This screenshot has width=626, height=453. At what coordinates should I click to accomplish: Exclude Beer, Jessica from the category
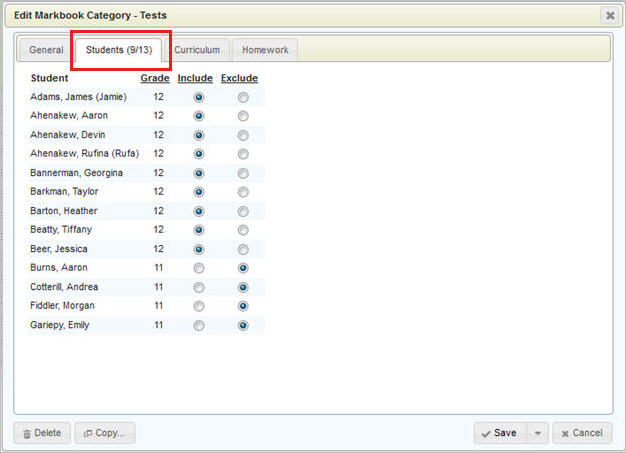243,249
